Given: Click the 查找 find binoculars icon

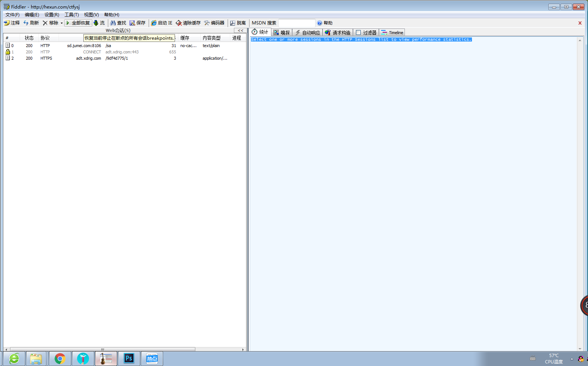Looking at the screenshot, I should [x=113, y=23].
